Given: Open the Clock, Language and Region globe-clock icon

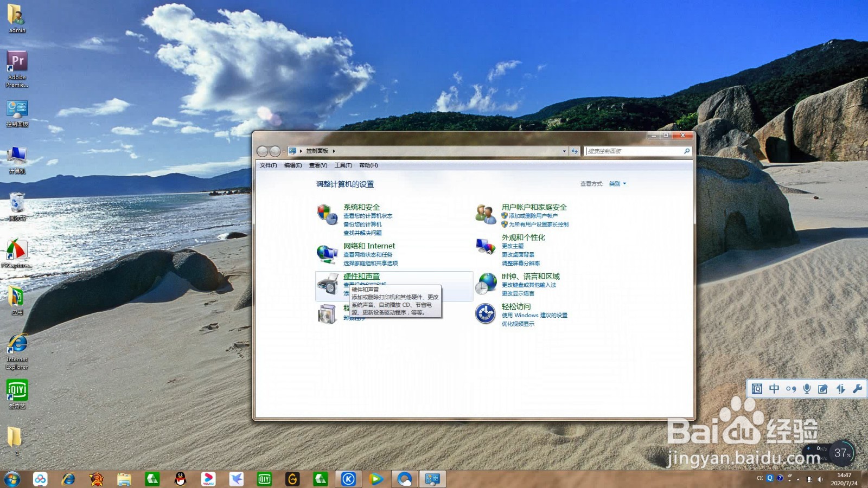Looking at the screenshot, I should click(486, 284).
